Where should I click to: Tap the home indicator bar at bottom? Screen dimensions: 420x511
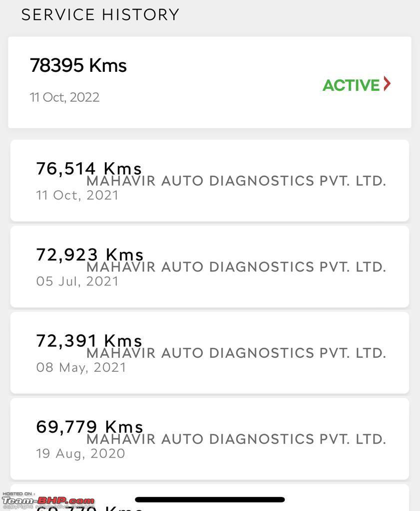click(210, 500)
